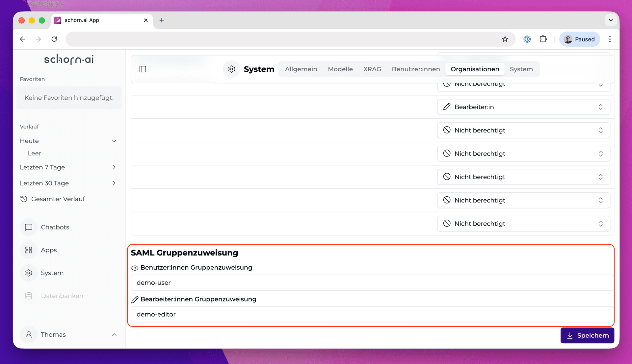Image resolution: width=632 pixels, height=364 pixels.
Task: Open the last Nicht berechtigt dropdown
Action: coord(523,224)
